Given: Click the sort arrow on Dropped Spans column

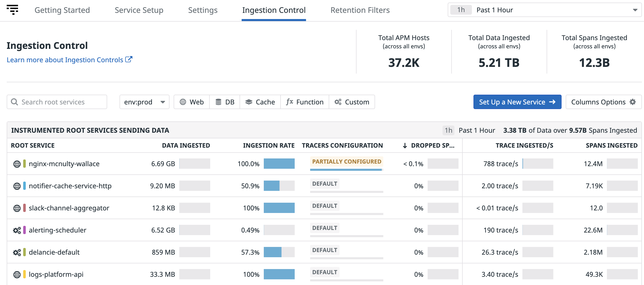Looking at the screenshot, I should click(x=405, y=146).
